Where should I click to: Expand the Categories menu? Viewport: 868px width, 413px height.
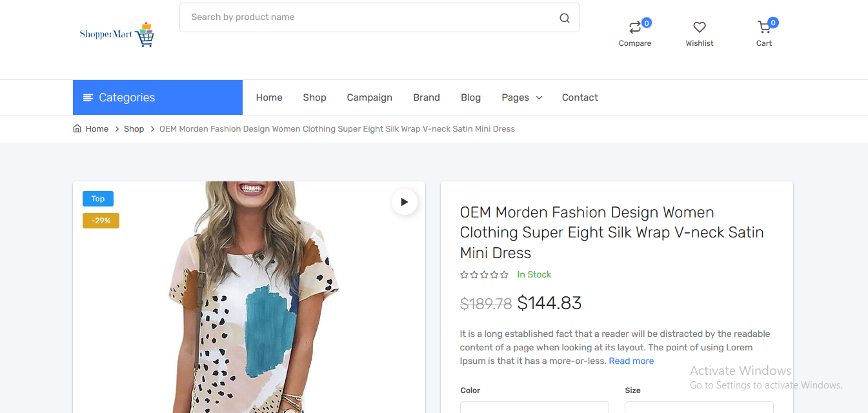pos(157,97)
